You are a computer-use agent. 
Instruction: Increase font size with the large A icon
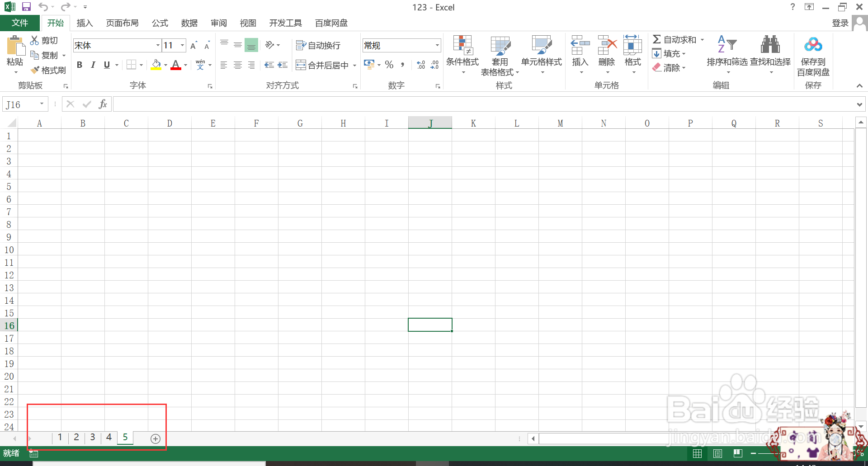193,45
